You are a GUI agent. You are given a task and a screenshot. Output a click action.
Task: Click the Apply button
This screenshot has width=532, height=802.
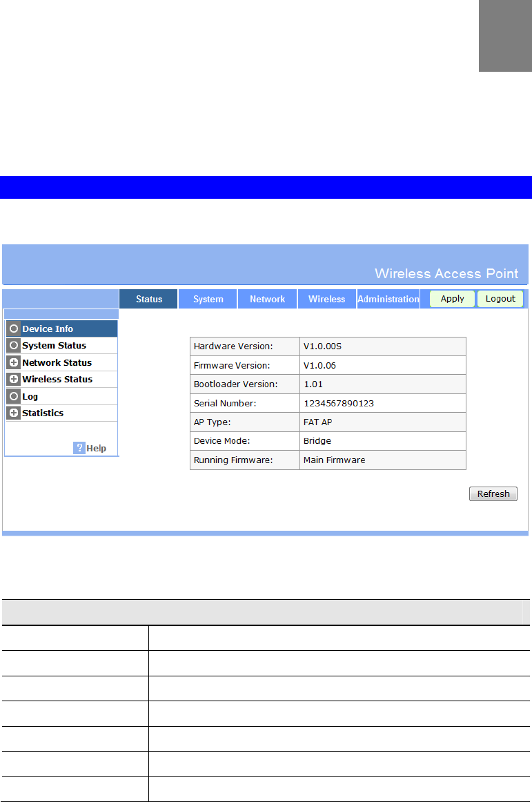pyautogui.click(x=452, y=299)
